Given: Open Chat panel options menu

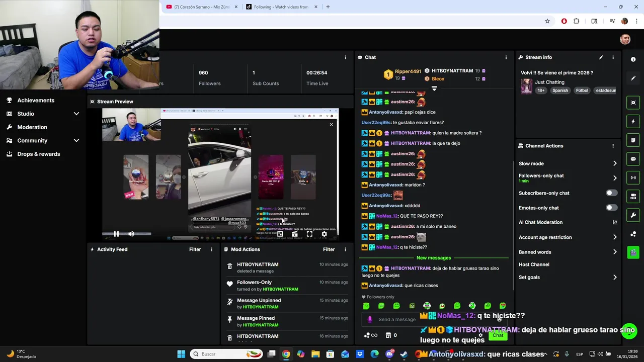Looking at the screenshot, I should click(x=506, y=57).
